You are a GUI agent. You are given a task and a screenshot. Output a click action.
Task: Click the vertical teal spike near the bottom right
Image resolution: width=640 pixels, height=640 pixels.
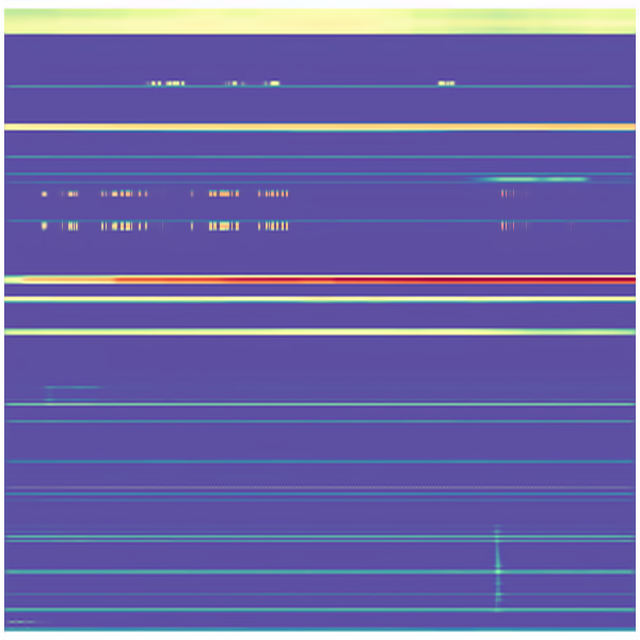pos(496,570)
